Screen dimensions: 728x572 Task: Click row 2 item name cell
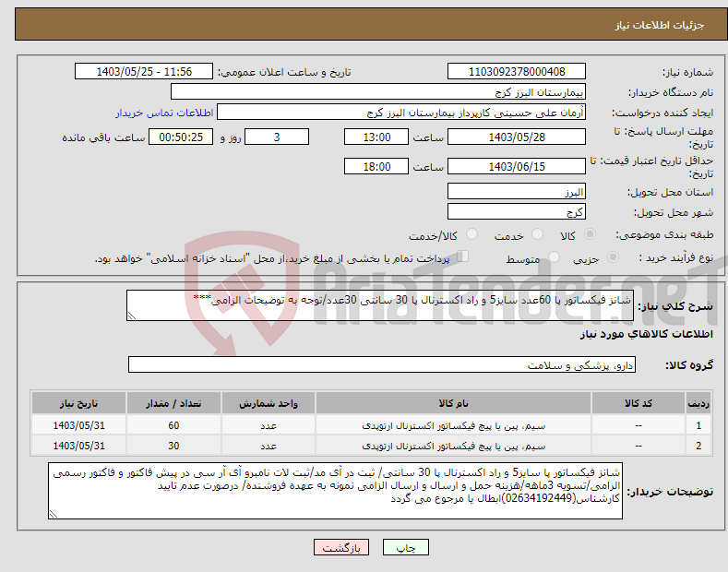pos(453,446)
